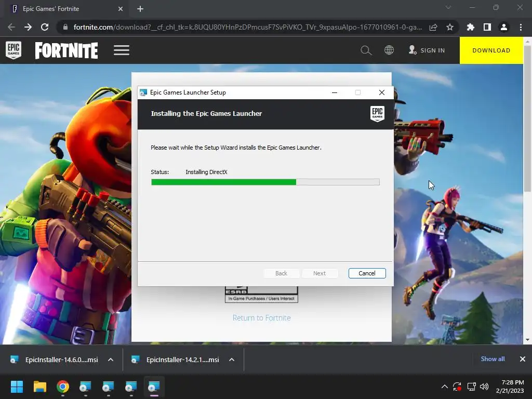This screenshot has height=399, width=532.
Task: Open the language globe selector
Action: point(389,50)
